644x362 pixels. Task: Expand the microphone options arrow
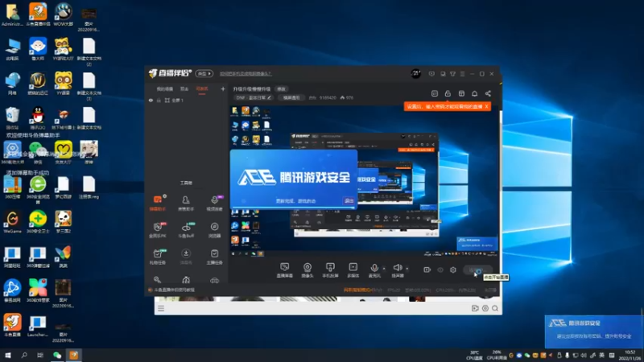384,269
